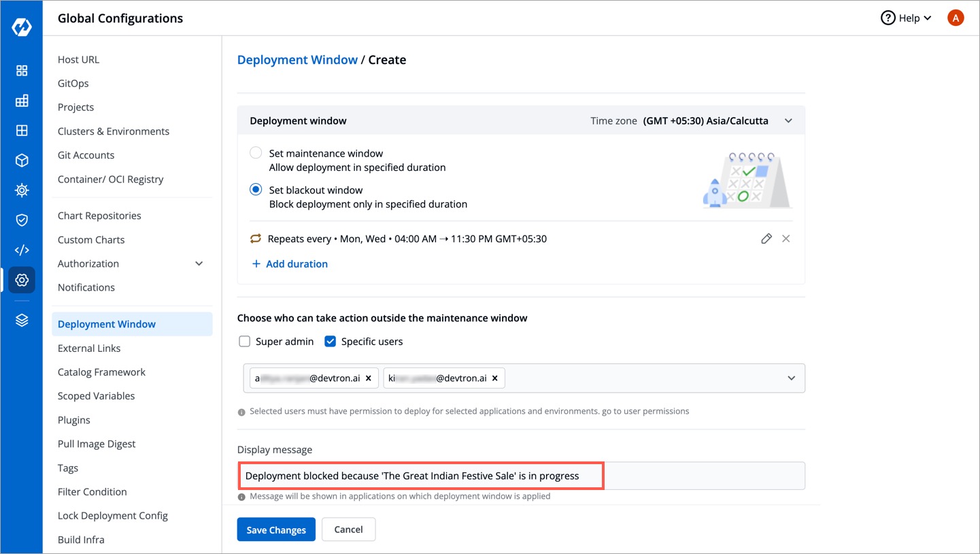
Task: Open the Scoped Variables section
Action: coord(96,396)
